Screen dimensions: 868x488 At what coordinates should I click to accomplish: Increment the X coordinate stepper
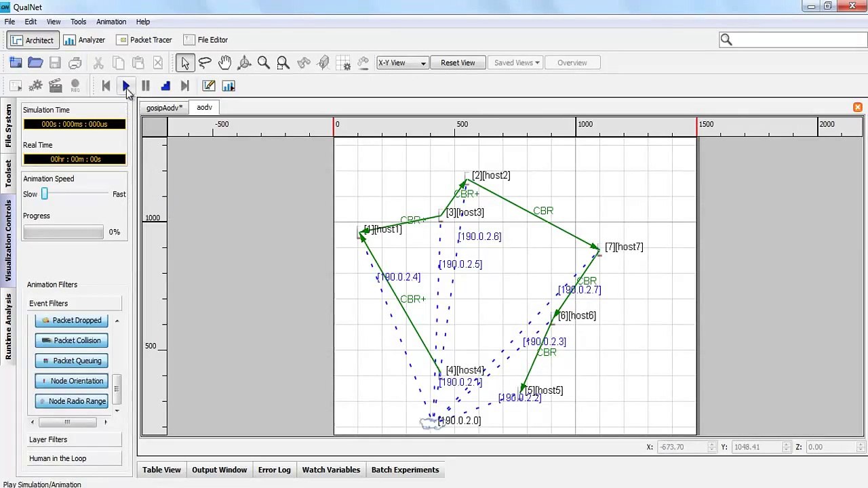[711, 445]
